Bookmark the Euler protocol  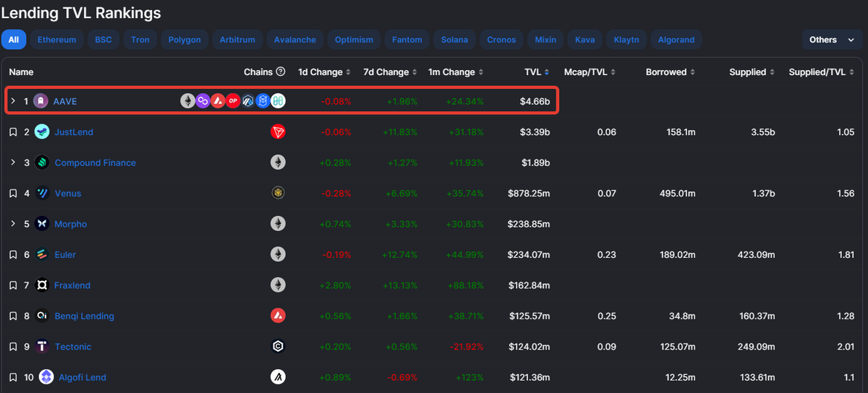click(13, 254)
